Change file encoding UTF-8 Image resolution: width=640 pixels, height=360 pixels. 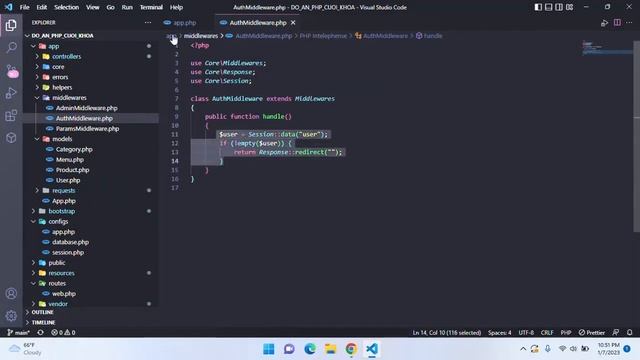click(x=526, y=333)
